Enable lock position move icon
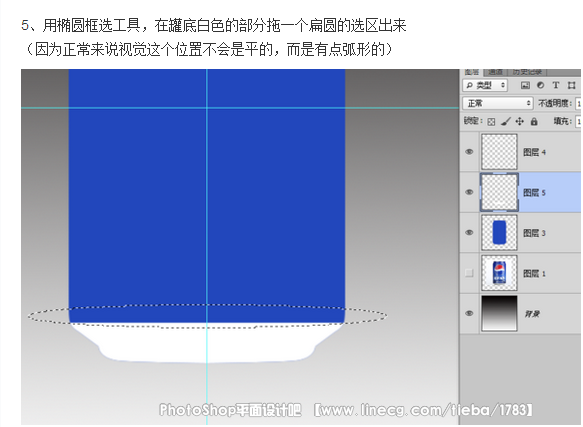Image resolution: width=583 pixels, height=427 pixels. click(x=519, y=121)
